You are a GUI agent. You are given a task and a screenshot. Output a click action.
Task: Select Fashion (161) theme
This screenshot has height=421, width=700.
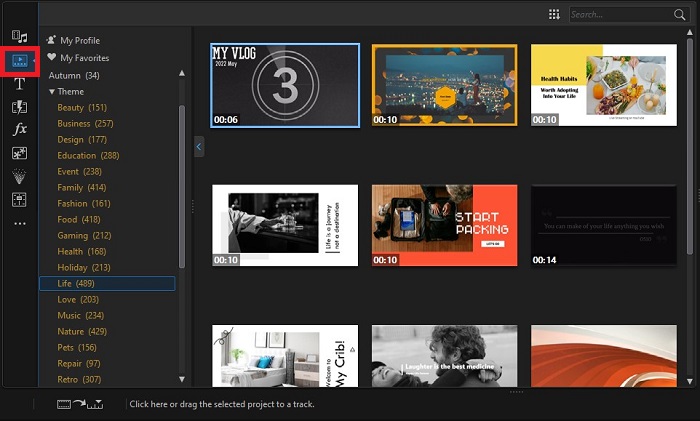(84, 204)
